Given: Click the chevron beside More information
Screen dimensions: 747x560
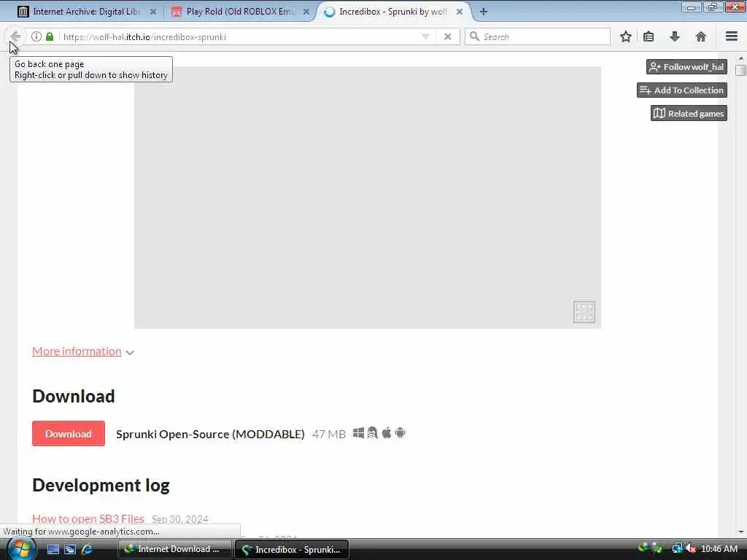Looking at the screenshot, I should tap(130, 352).
